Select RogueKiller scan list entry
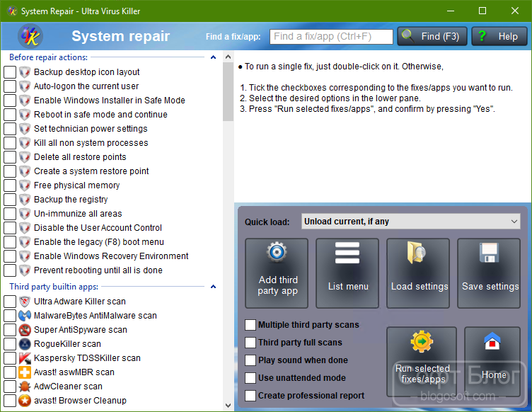The image size is (532, 412). (67, 344)
